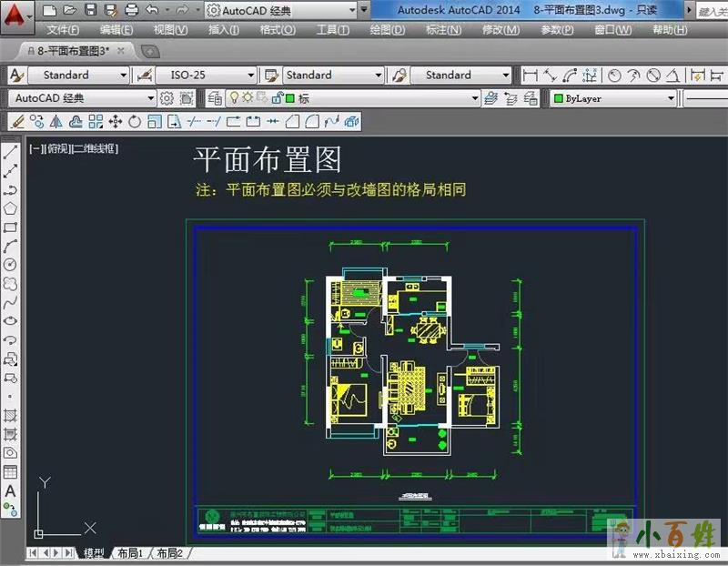Toggle the layer lock icon
Screen dimensions: 728x566
coord(274,98)
